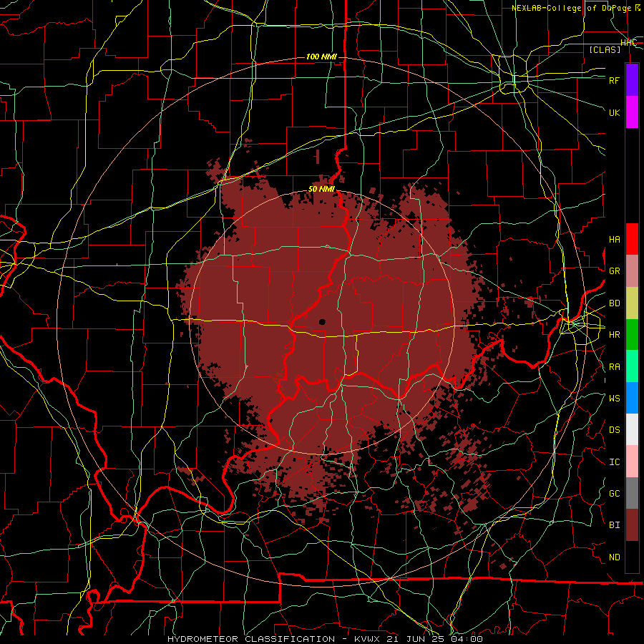Click the [CLAS] units label
The width and height of the screenshot is (644, 644).
point(605,49)
